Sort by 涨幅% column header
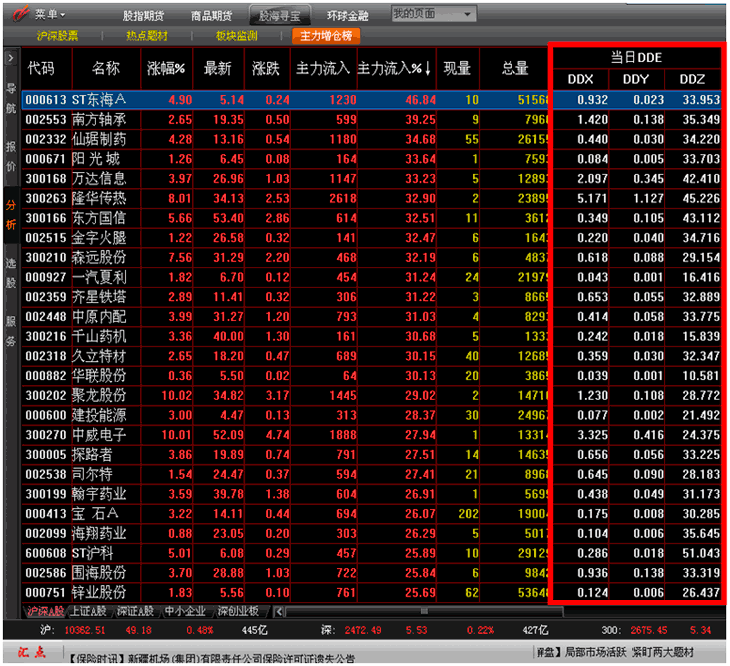Image resolution: width=730 pixels, height=666 pixels. click(166, 68)
